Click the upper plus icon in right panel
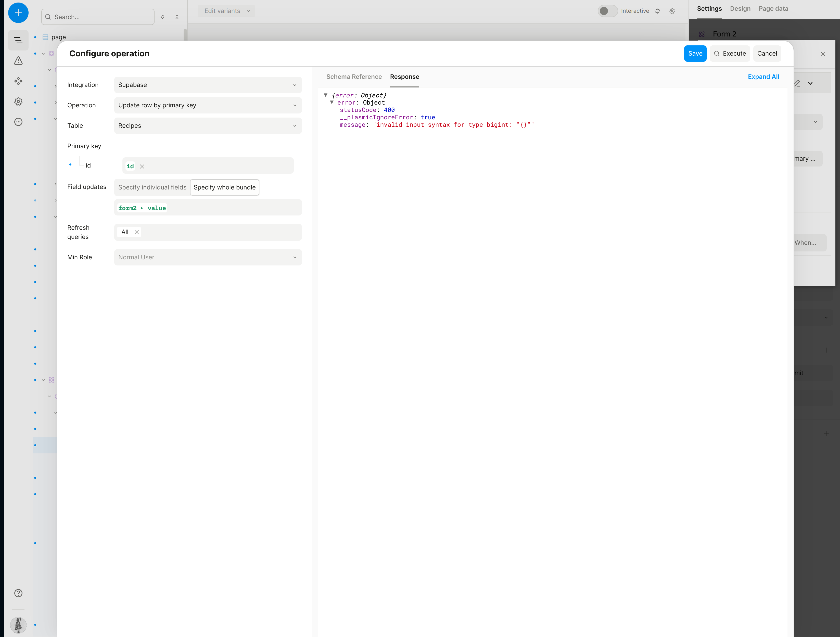Image resolution: width=840 pixels, height=637 pixels. tap(826, 350)
